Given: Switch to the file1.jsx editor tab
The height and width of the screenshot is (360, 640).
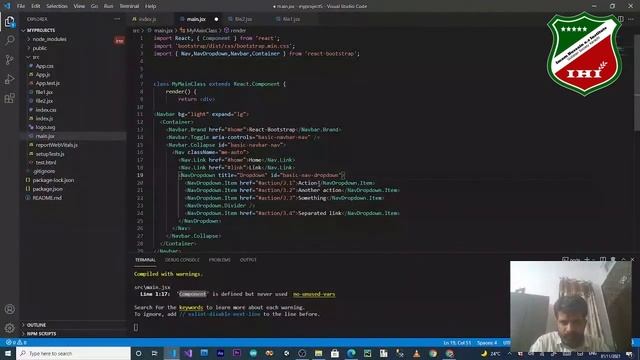Looking at the screenshot, I should [x=291, y=19].
